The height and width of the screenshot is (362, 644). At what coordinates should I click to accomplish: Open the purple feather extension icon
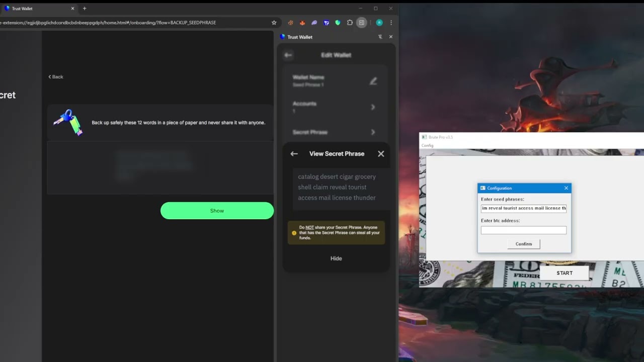tap(314, 23)
